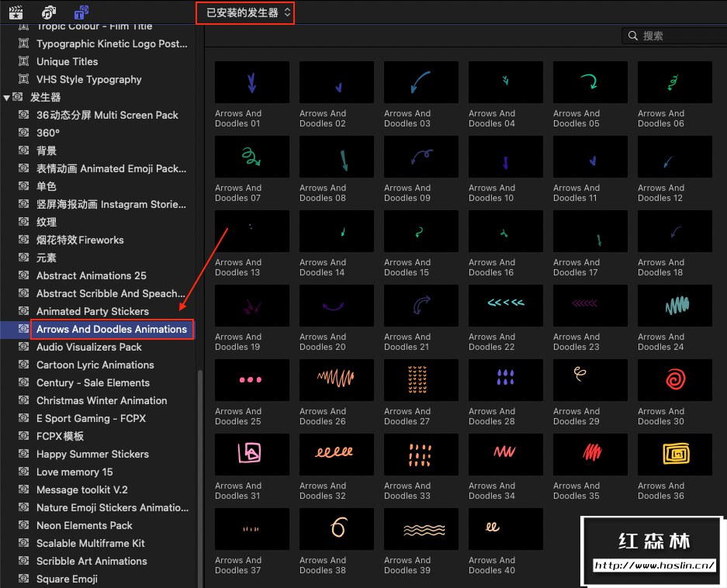Screen dimensions: 727x588
Task: Click the icon beside Love memory 15
Action: pyautogui.click(x=23, y=472)
